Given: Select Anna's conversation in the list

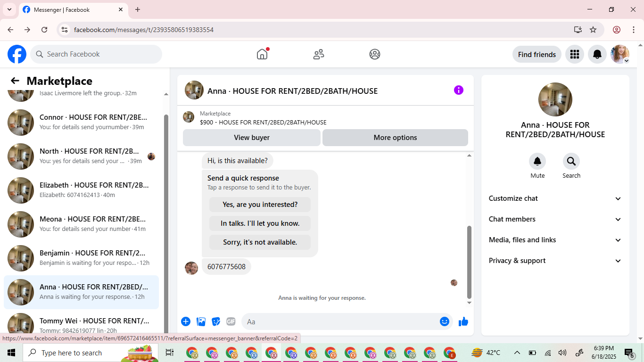Looking at the screenshot, I should (81, 292).
